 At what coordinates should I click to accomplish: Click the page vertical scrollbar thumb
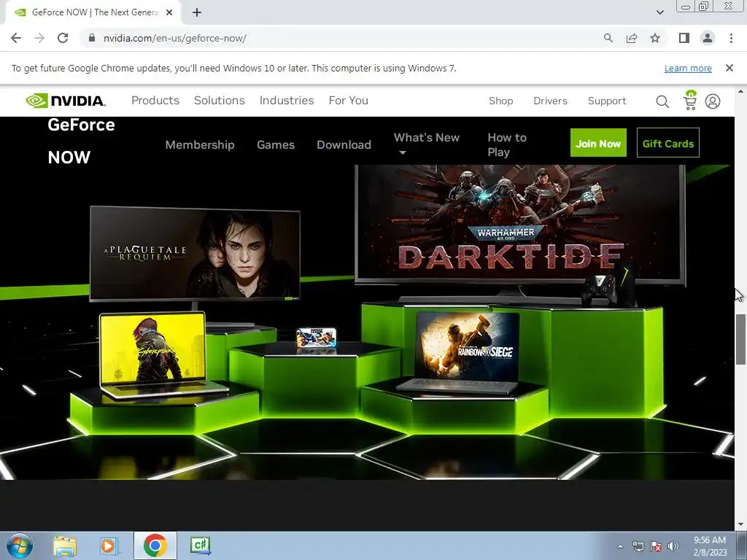(x=740, y=340)
